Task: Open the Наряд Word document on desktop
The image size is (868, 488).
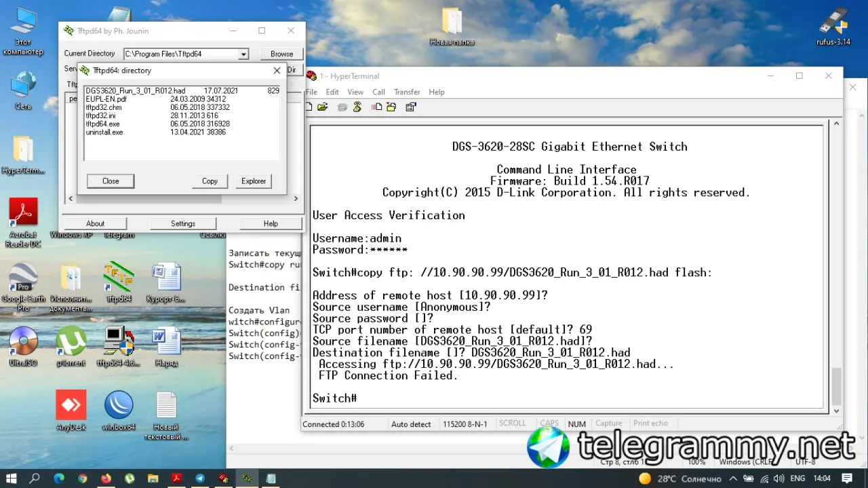Action: pos(166,345)
